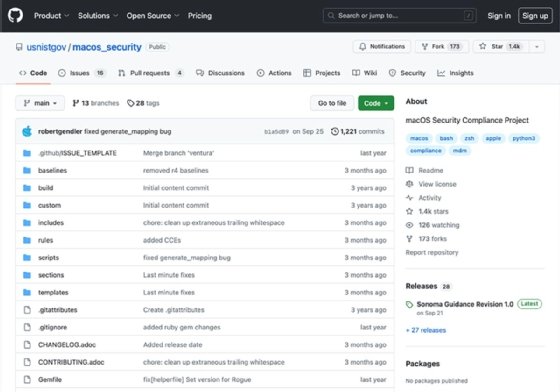Switch to the Security tab
560x392 pixels.
407,73
